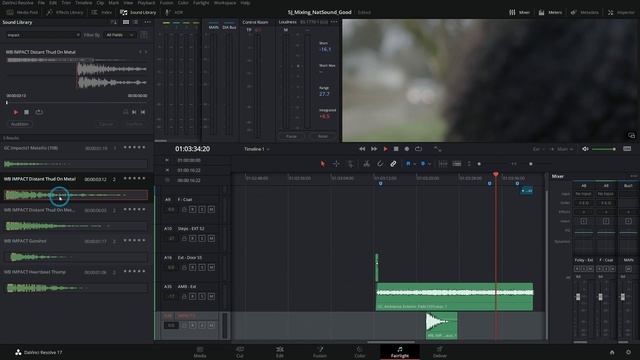This screenshot has width=640, height=360.
Task: Toggle the Meters panel button
Action: point(550,12)
